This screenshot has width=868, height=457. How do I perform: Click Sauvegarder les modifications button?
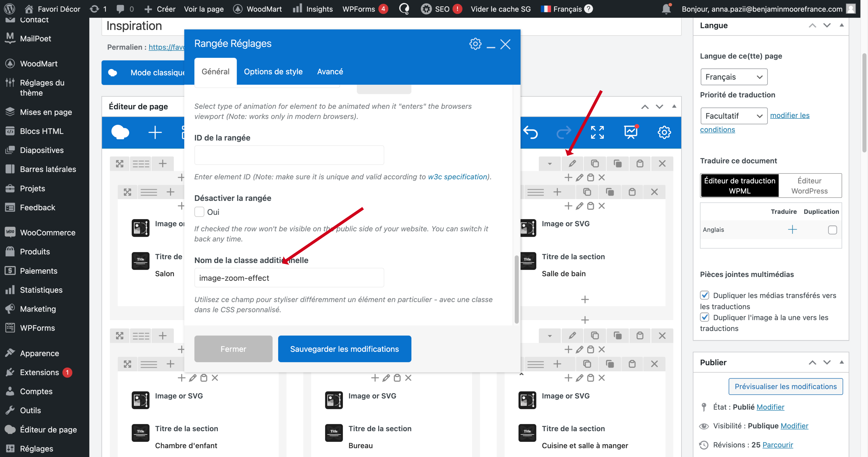(344, 349)
